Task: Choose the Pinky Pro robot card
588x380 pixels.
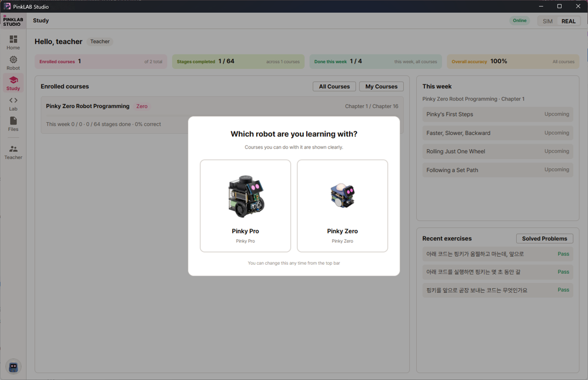Action: click(245, 205)
